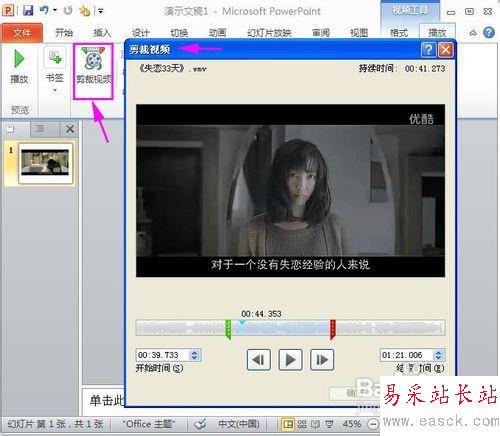Click the 持续时间 duration value 00:41.273
This screenshot has width=500, height=436.
click(425, 69)
